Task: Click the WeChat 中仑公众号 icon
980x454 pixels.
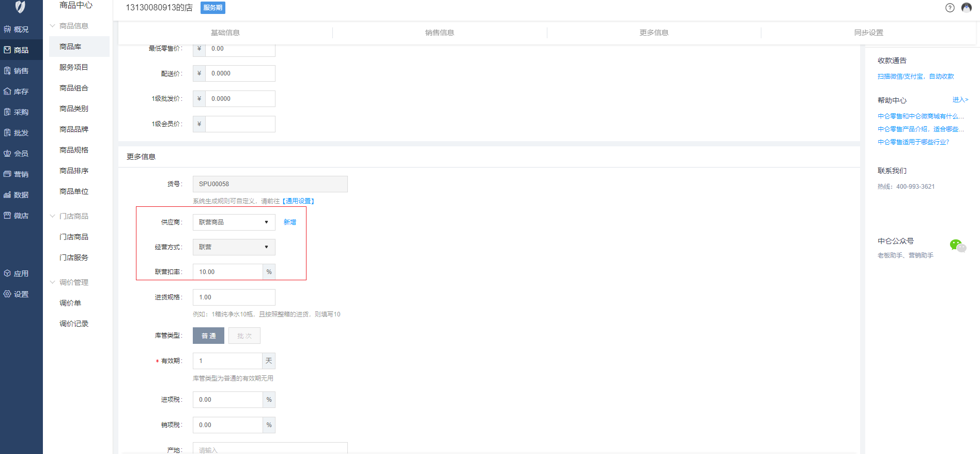Action: click(957, 246)
